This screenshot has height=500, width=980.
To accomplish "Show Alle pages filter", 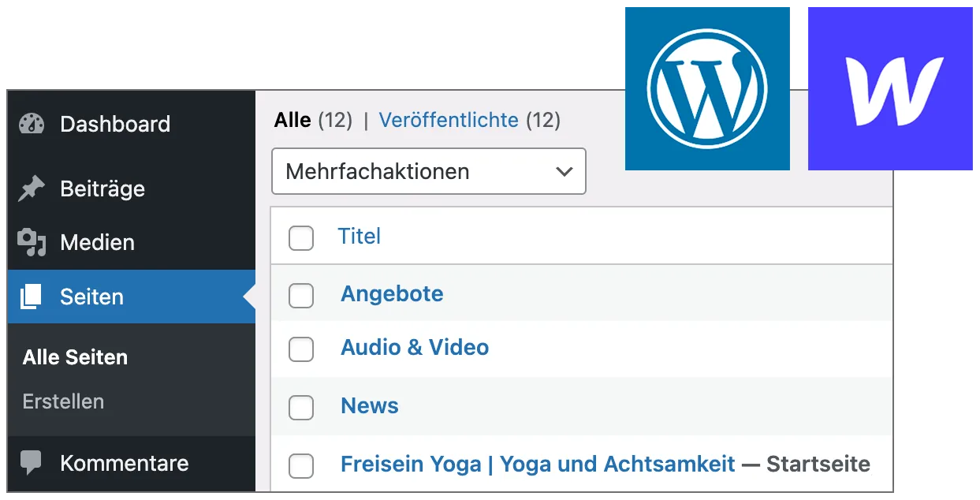I will coord(293,120).
